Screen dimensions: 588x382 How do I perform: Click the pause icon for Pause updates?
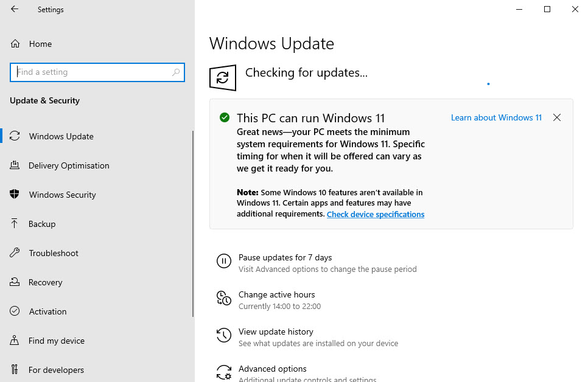[224, 261]
